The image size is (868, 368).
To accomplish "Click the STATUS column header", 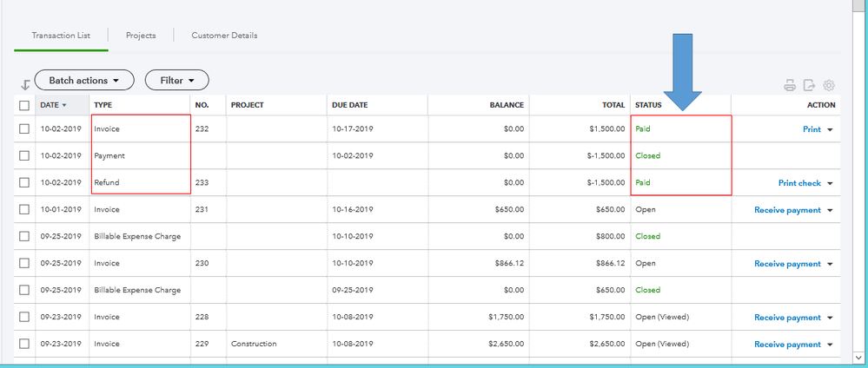I will click(648, 105).
